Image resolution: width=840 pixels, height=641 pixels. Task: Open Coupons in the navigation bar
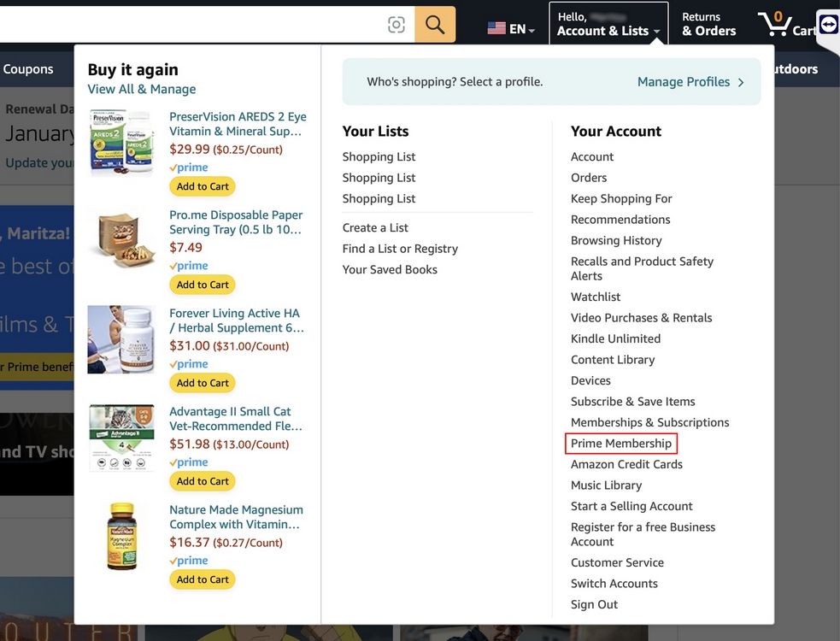28,68
